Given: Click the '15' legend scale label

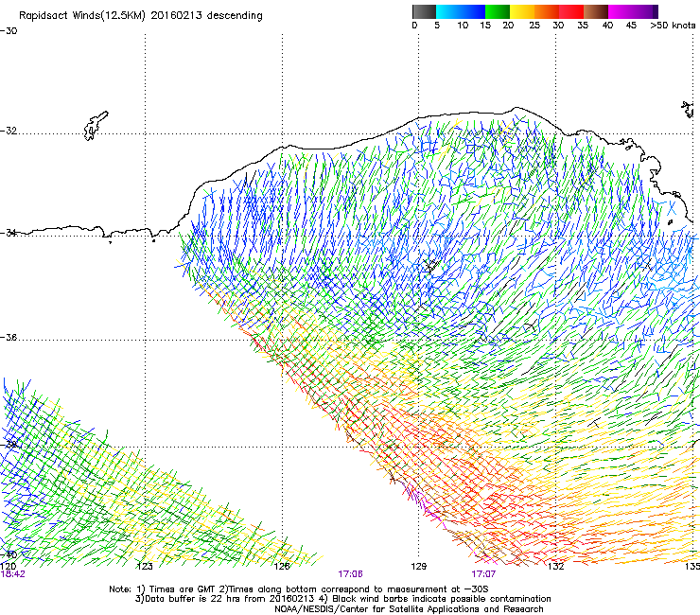Looking at the screenshot, I should pyautogui.click(x=485, y=26).
